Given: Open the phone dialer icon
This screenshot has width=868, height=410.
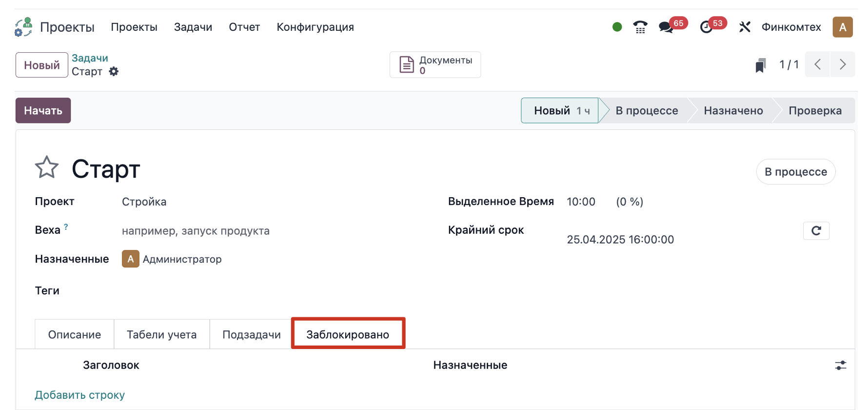Looking at the screenshot, I should click(640, 27).
